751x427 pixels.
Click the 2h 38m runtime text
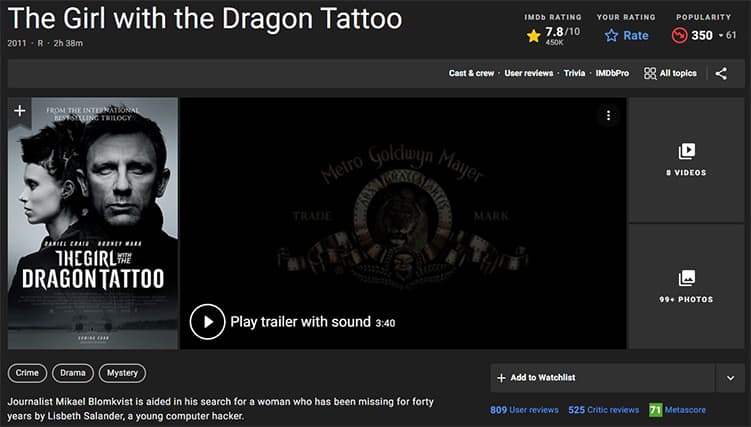pyautogui.click(x=68, y=43)
